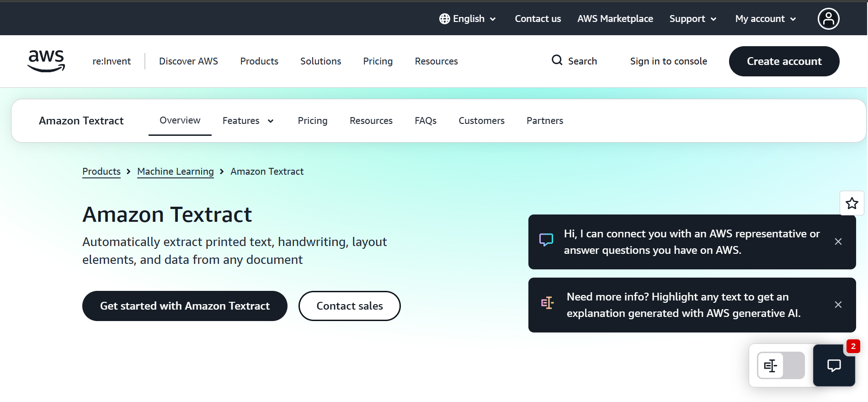Click the star favorite icon
This screenshot has width=868, height=402.
coord(852,203)
